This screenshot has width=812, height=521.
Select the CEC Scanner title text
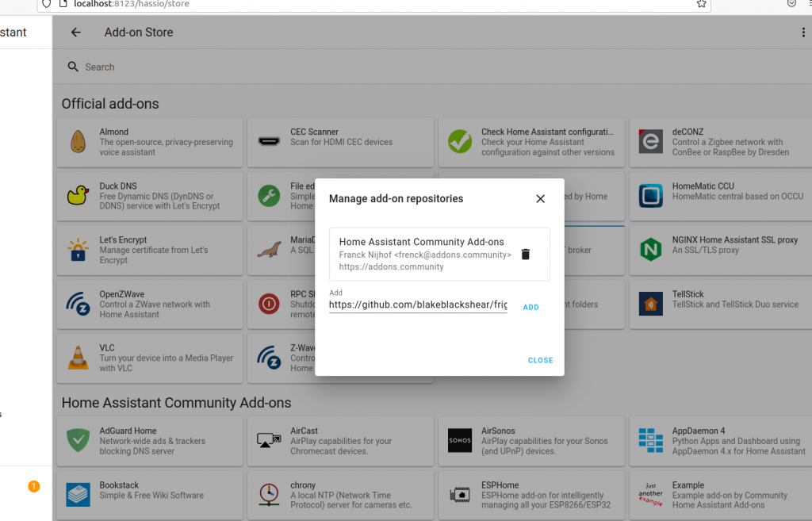coord(314,132)
